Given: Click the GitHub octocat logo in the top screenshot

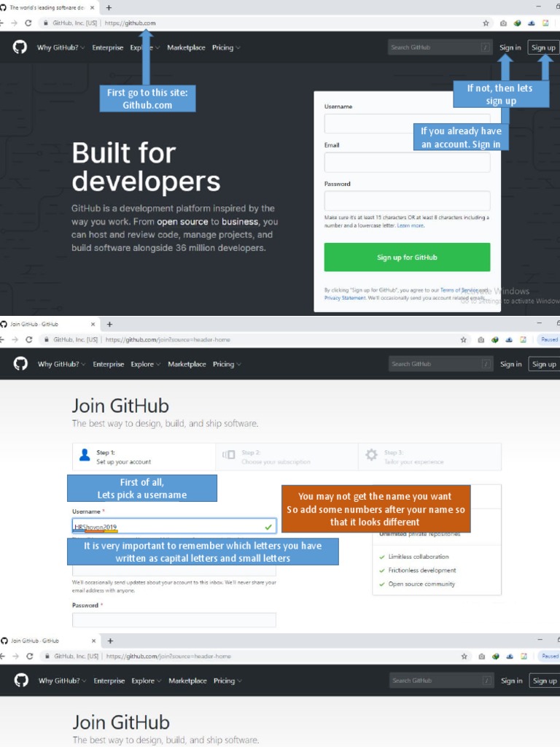Looking at the screenshot, I should point(20,47).
